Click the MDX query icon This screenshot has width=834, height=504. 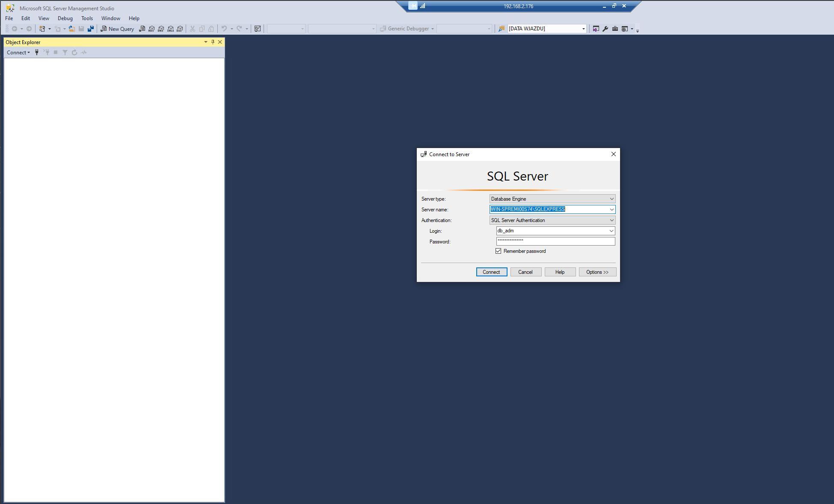[151, 29]
